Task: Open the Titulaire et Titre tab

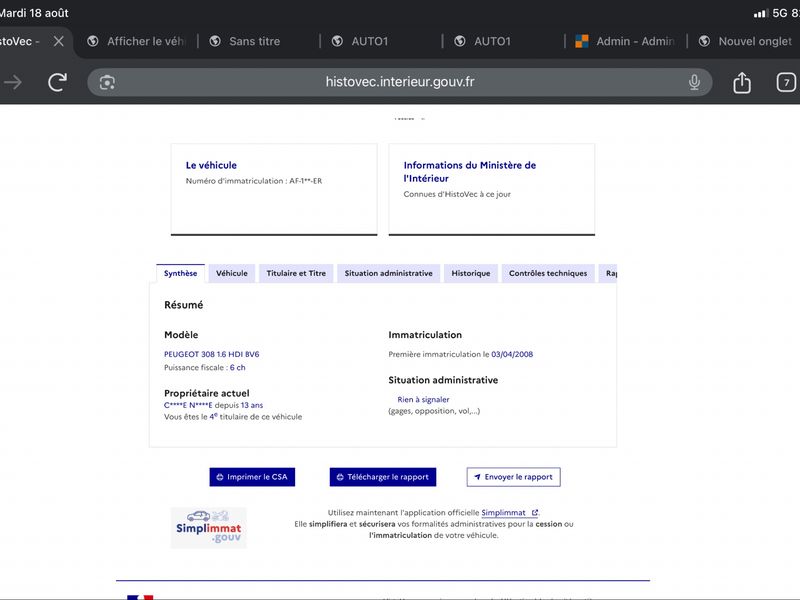Action: click(296, 273)
